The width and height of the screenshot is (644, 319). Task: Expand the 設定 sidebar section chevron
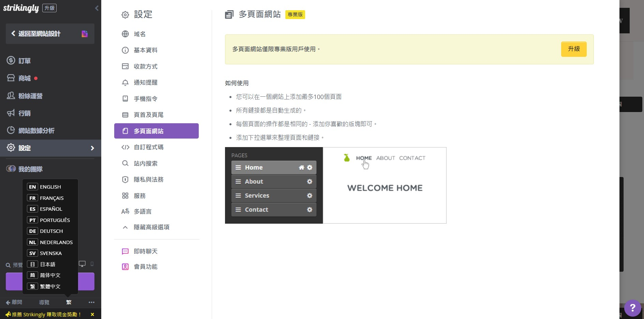(92, 148)
